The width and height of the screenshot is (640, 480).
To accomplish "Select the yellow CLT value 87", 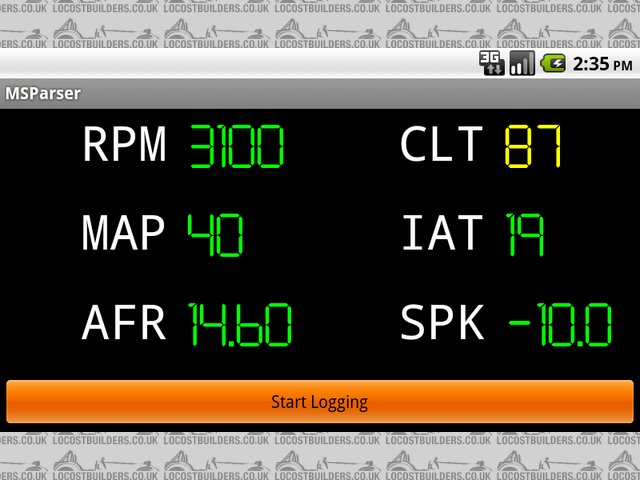I will [x=533, y=147].
